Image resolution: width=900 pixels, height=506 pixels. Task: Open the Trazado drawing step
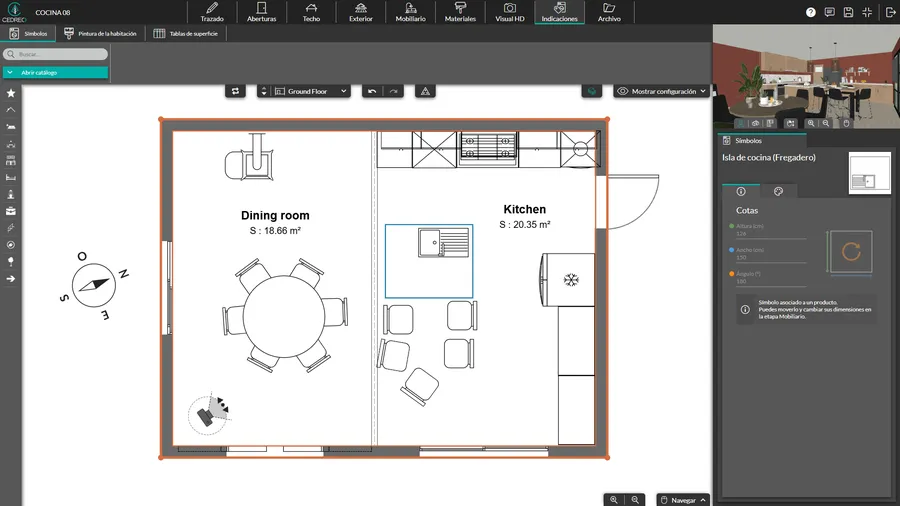pyautogui.click(x=212, y=12)
